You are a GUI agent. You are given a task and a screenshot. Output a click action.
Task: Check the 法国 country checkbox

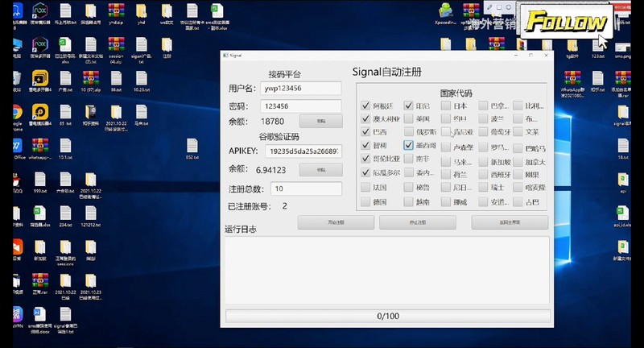click(365, 188)
